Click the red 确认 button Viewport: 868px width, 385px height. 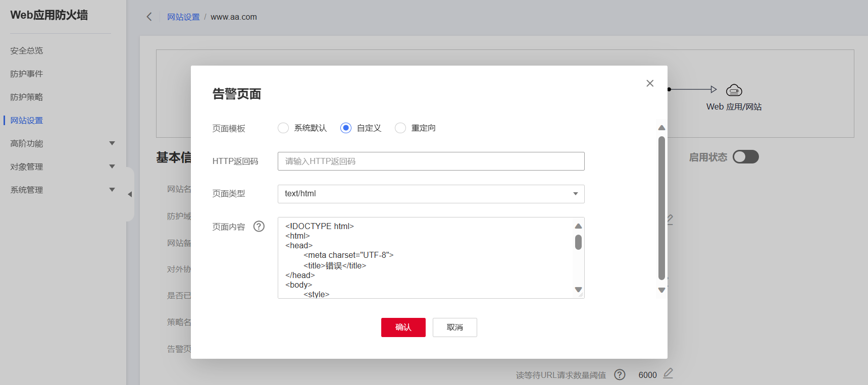tap(403, 327)
